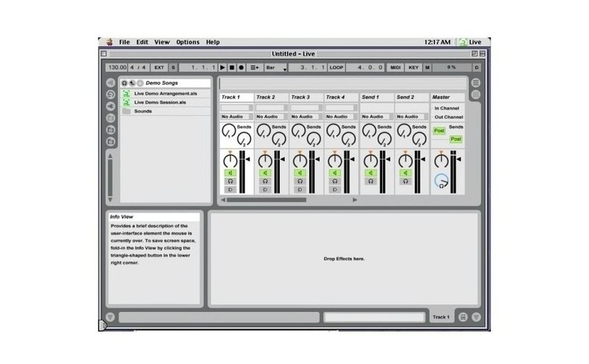Open the View menu
Screen dimensions: 589x364
162,42
